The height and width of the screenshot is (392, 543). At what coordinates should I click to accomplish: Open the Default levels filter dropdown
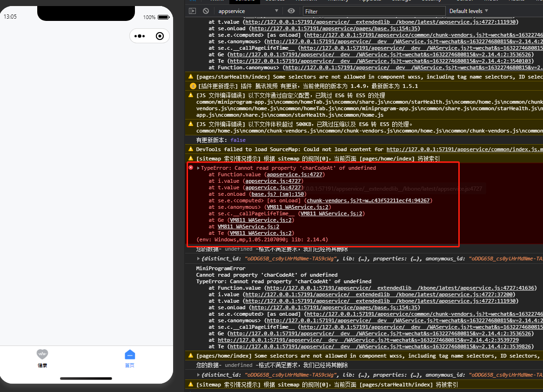[468, 11]
